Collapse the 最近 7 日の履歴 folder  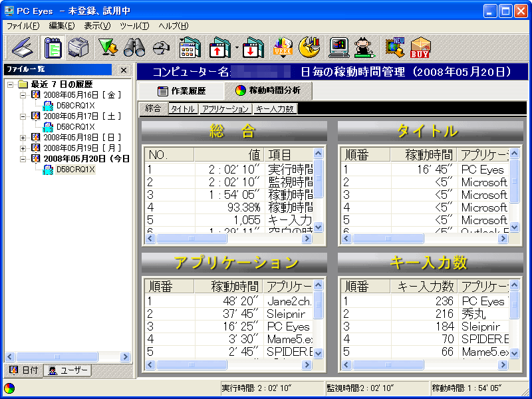pyautogui.click(x=11, y=84)
